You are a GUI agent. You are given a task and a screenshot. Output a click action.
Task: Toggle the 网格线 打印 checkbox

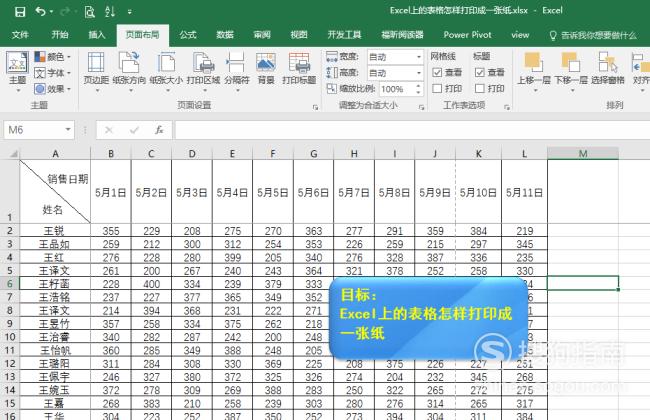[x=437, y=88]
